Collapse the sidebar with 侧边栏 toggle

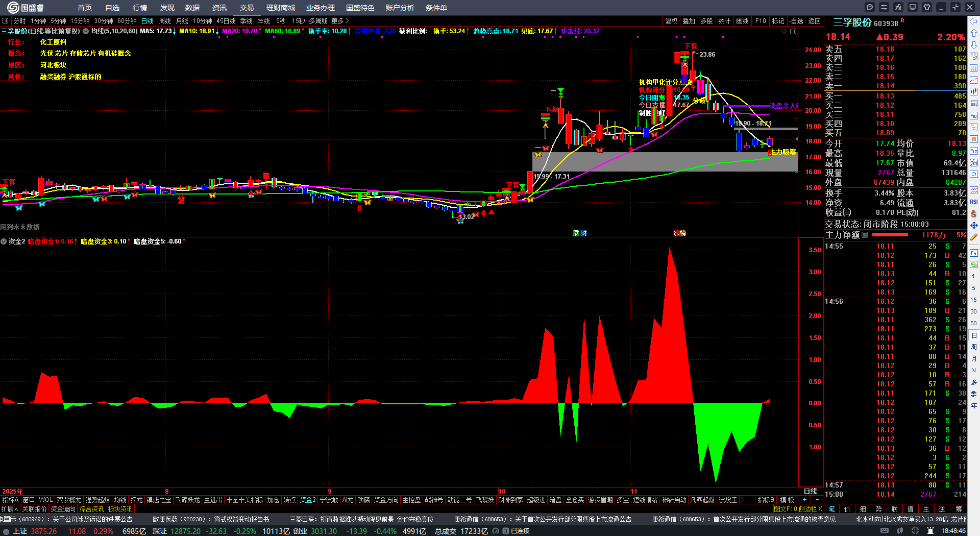(x=810, y=509)
